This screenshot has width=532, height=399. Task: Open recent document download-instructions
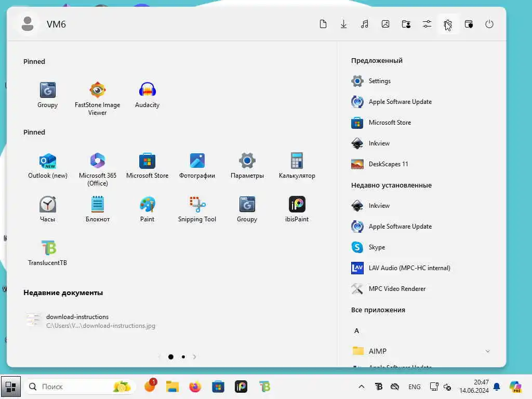point(91,321)
